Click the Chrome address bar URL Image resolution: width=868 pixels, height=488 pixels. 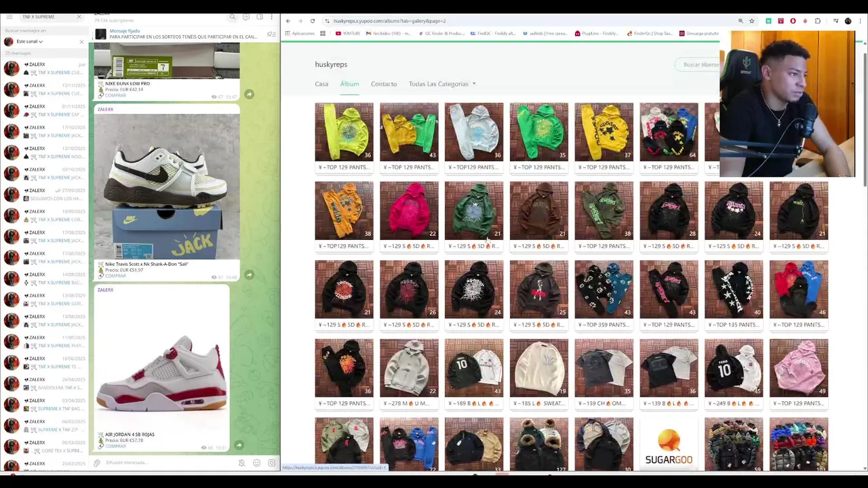[389, 21]
